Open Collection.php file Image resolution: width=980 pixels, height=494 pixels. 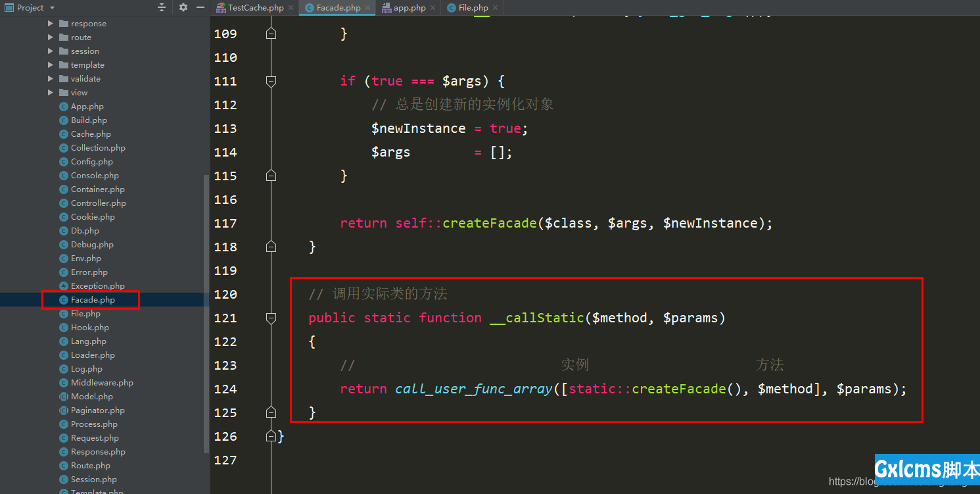[98, 148]
